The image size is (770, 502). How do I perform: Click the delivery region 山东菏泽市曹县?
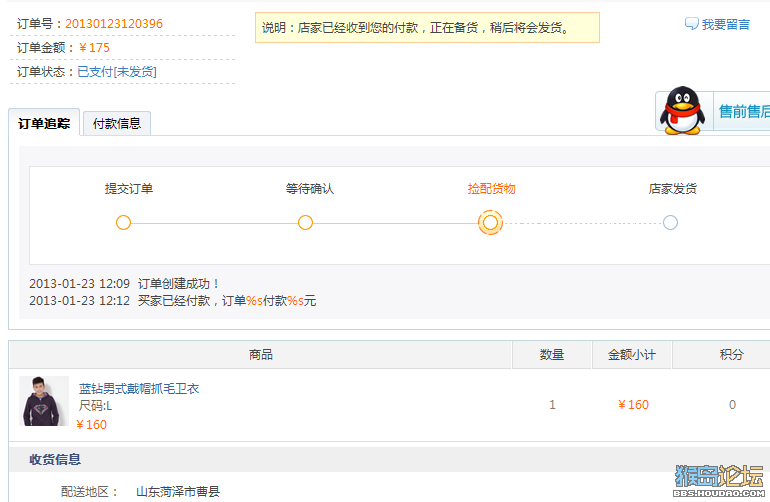pos(178,491)
